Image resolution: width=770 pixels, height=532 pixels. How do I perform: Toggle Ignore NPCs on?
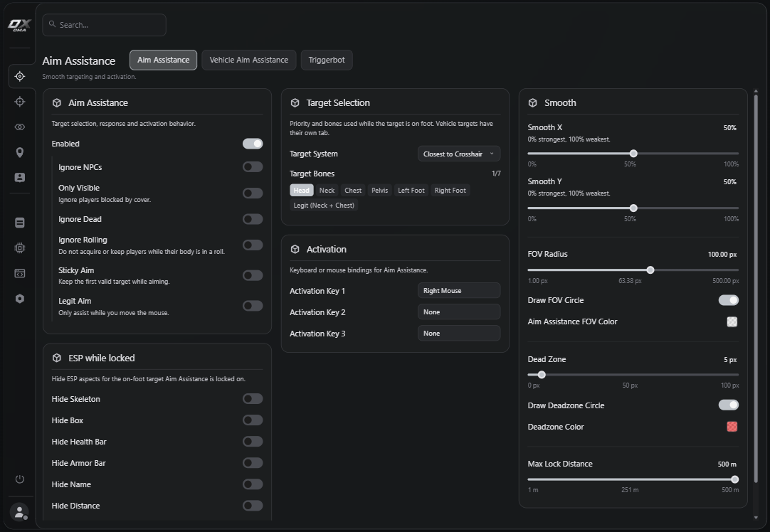[x=253, y=167]
